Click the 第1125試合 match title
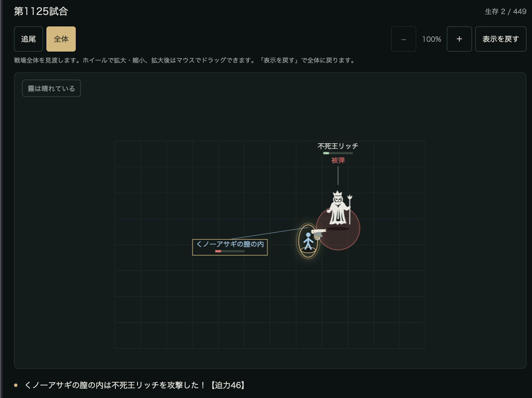This screenshot has height=398, width=532. coord(41,12)
